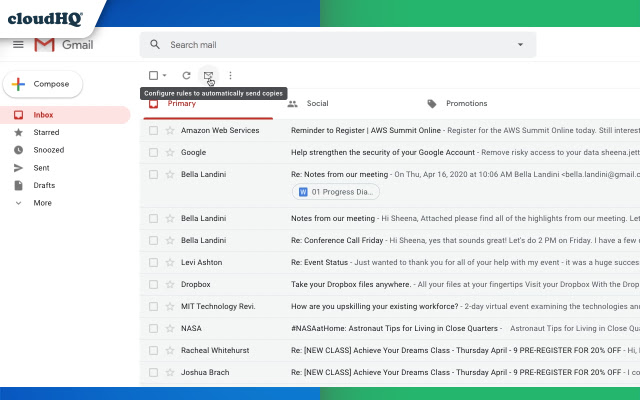Expand the select-all dropdown arrow
640x400 pixels.
coord(165,76)
